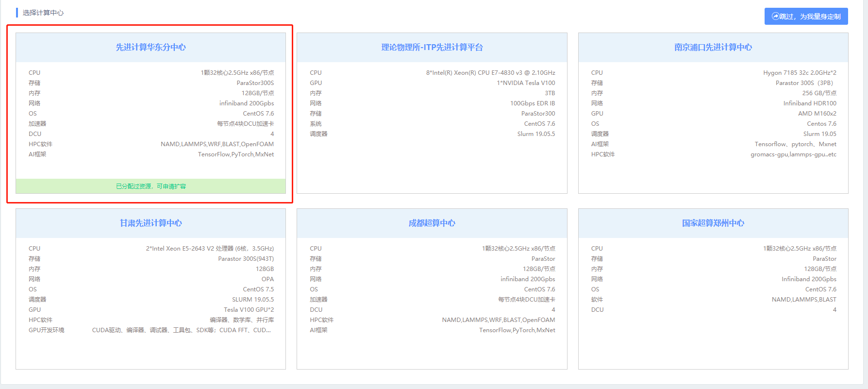The width and height of the screenshot is (868, 389).
Task: Click gromacs-gpu,lammps-gpu..etc HPC软件 value
Action: pos(793,154)
